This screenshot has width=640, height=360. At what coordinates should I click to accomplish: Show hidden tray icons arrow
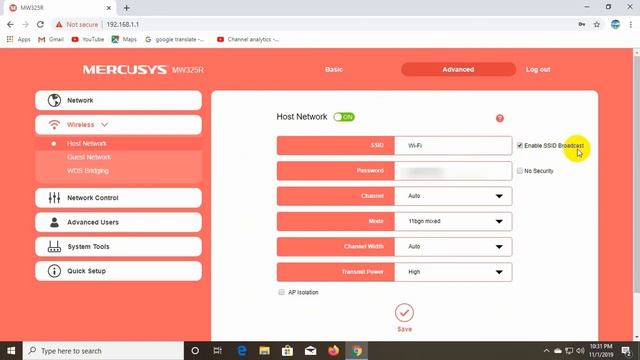pos(546,351)
